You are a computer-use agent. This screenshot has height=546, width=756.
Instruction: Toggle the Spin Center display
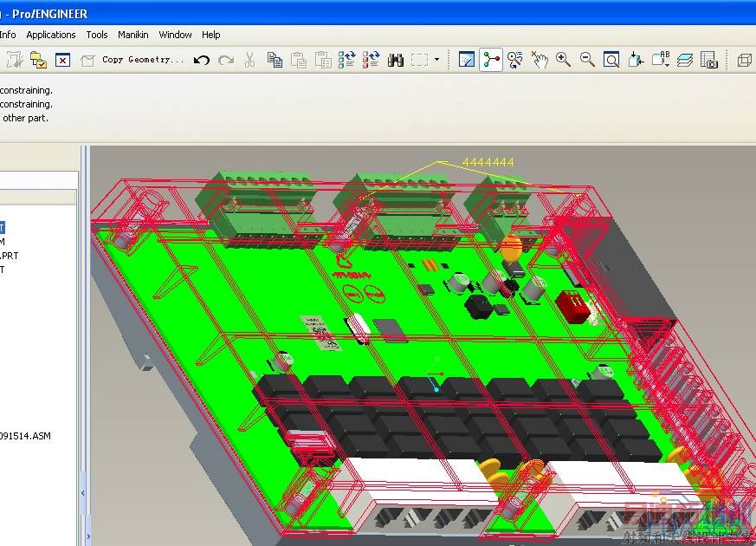[x=491, y=59]
